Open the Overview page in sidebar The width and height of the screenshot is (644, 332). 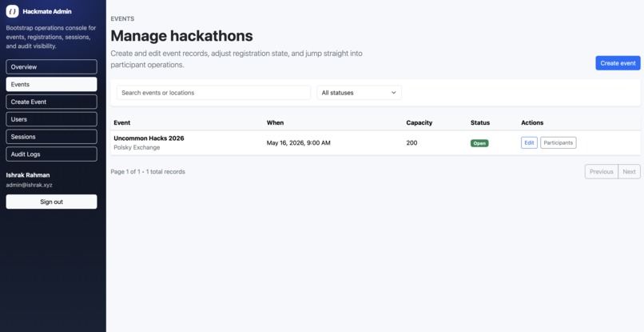pyautogui.click(x=51, y=66)
